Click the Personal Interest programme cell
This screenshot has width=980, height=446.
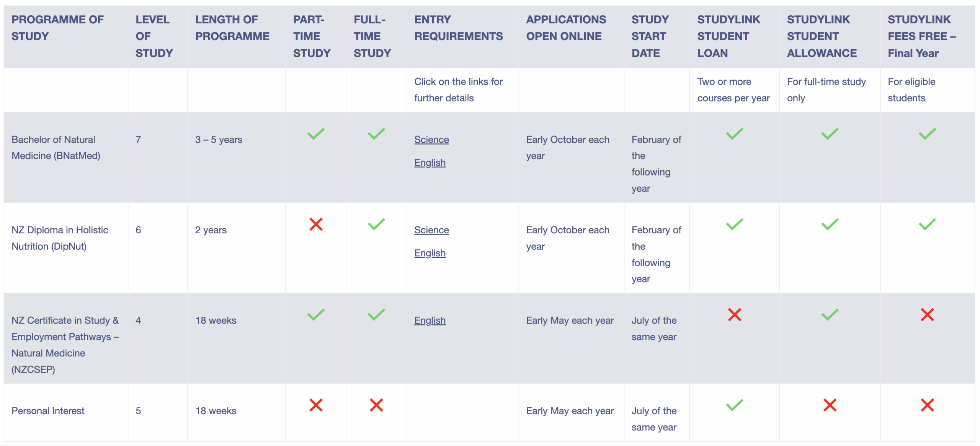(48, 411)
